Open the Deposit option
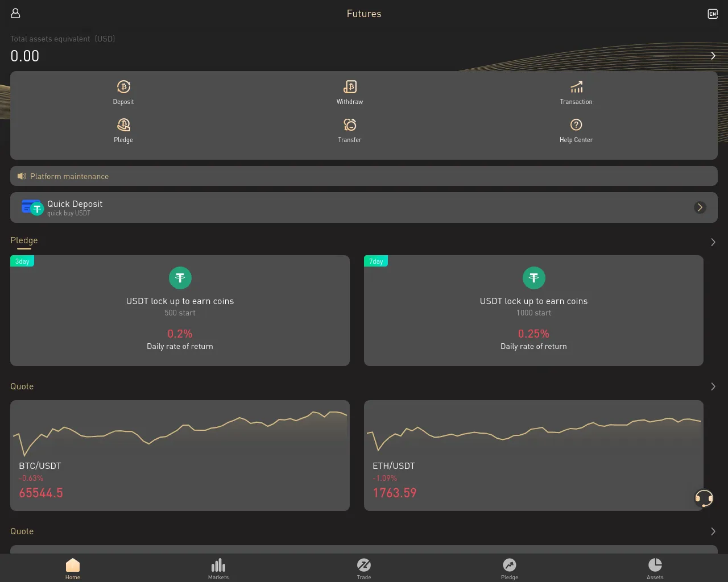This screenshot has height=582, width=728. click(123, 93)
